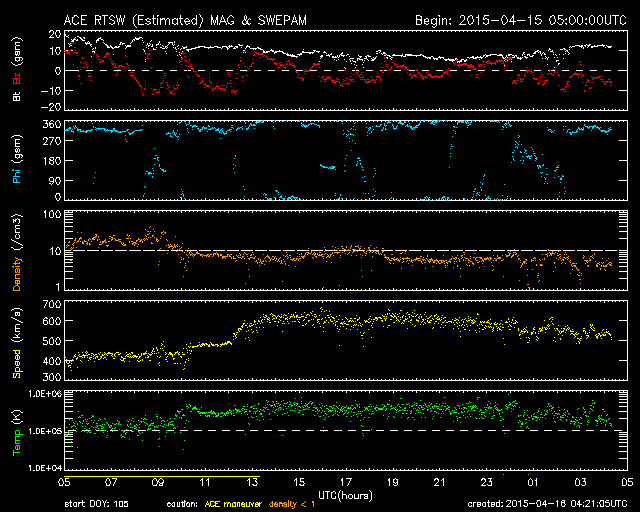Click the UTC(hours) x-axis label
Viewport: 640px width, 512px height.
coord(346,494)
